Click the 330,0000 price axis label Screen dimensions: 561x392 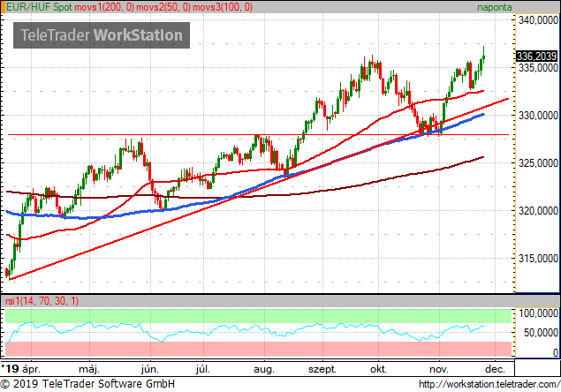tap(538, 116)
